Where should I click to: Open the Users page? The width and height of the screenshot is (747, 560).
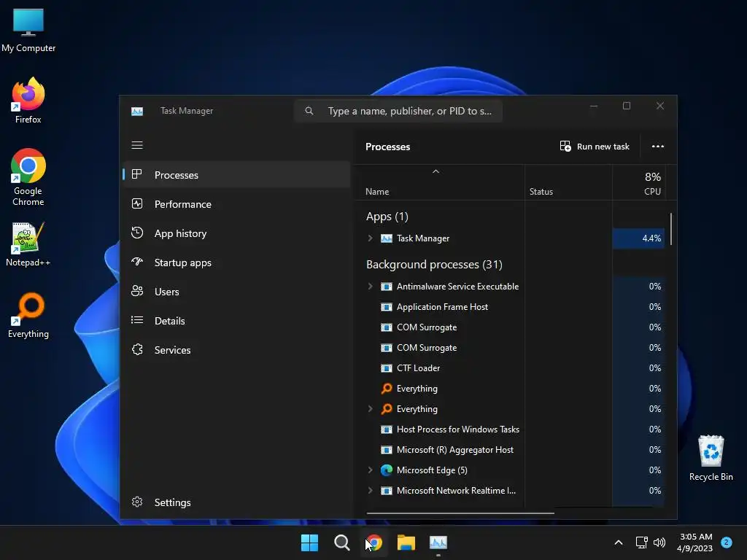(x=237, y=292)
